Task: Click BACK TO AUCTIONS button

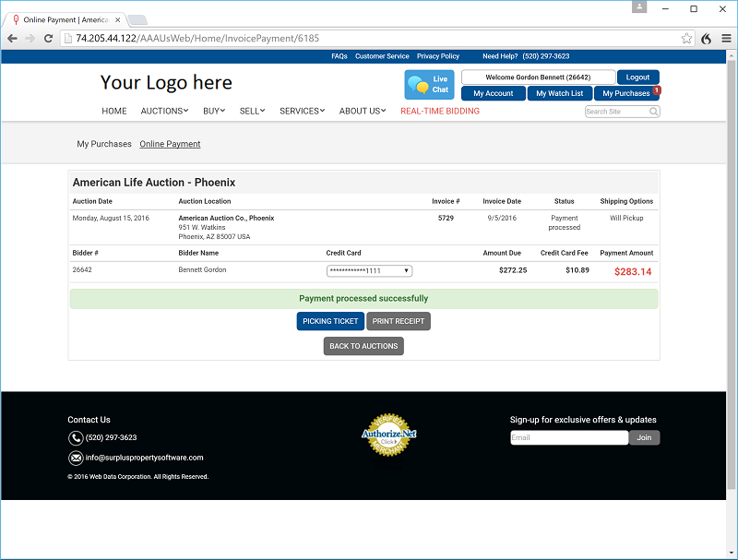Action: coord(363,346)
